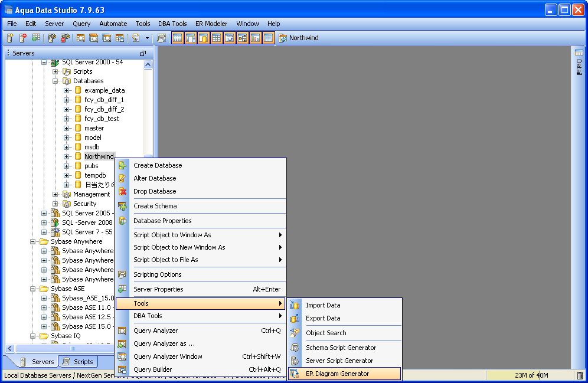This screenshot has height=383, width=588.
Task: Toggle the first table-grid view button in the toolbar
Action: pos(178,38)
